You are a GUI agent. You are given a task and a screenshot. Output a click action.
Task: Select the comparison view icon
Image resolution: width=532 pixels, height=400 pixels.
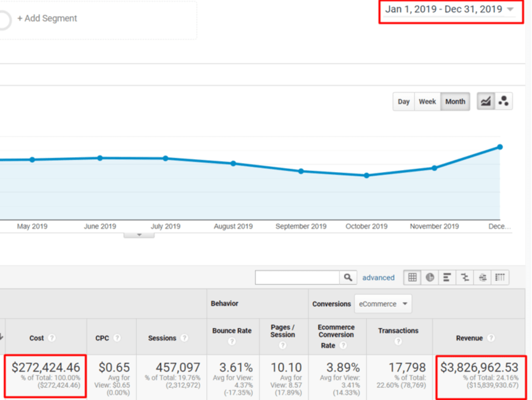pyautogui.click(x=465, y=277)
